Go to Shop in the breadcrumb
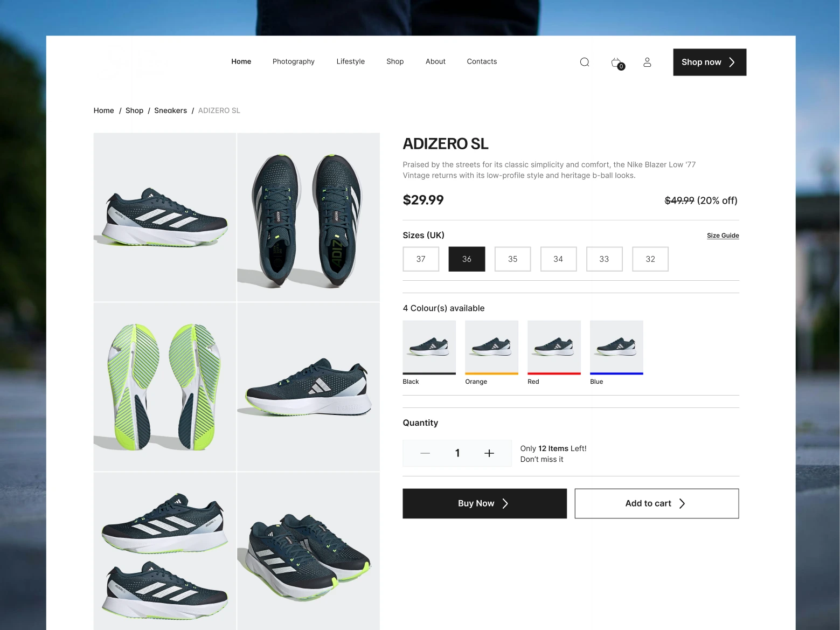 pos(134,110)
